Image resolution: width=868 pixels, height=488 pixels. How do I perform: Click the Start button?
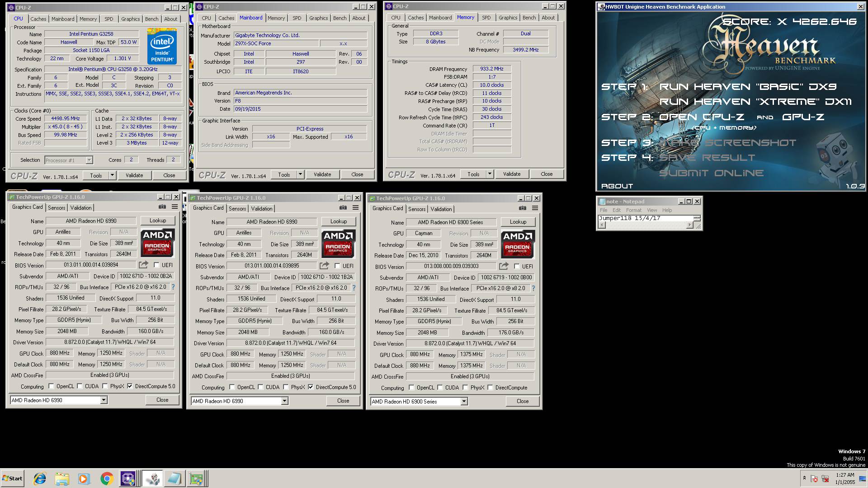pyautogui.click(x=12, y=479)
